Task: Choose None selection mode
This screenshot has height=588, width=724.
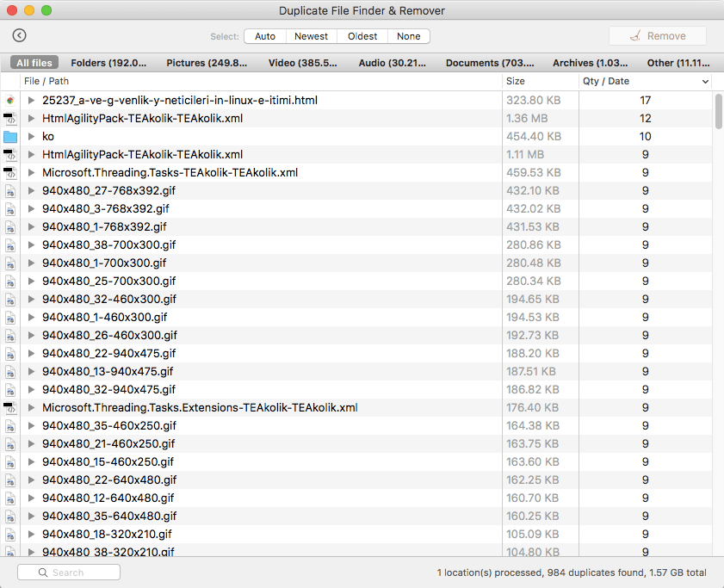Action: click(x=409, y=36)
